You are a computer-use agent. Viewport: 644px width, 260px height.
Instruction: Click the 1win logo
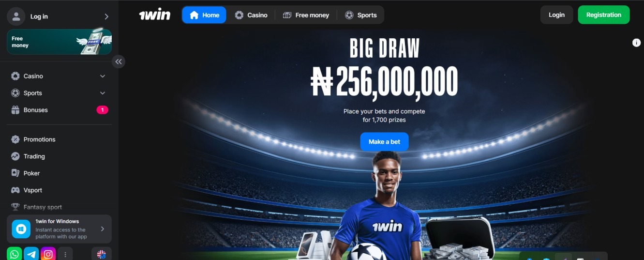pyautogui.click(x=155, y=15)
